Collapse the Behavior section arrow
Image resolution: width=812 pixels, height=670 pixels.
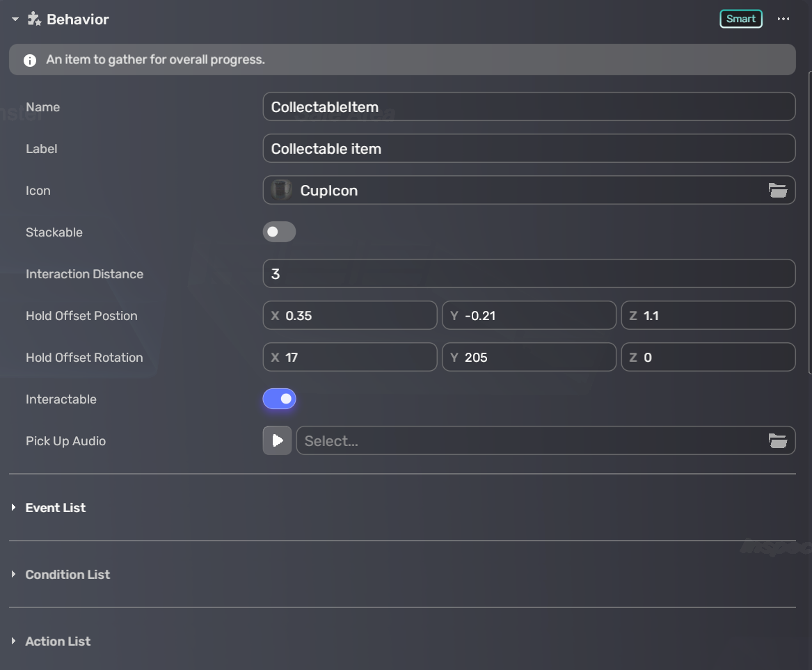click(15, 19)
